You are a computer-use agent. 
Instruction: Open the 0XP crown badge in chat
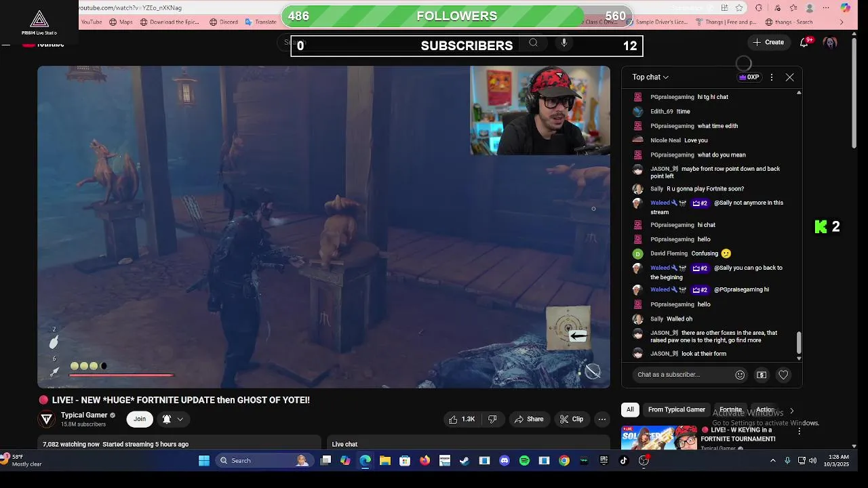tap(749, 77)
